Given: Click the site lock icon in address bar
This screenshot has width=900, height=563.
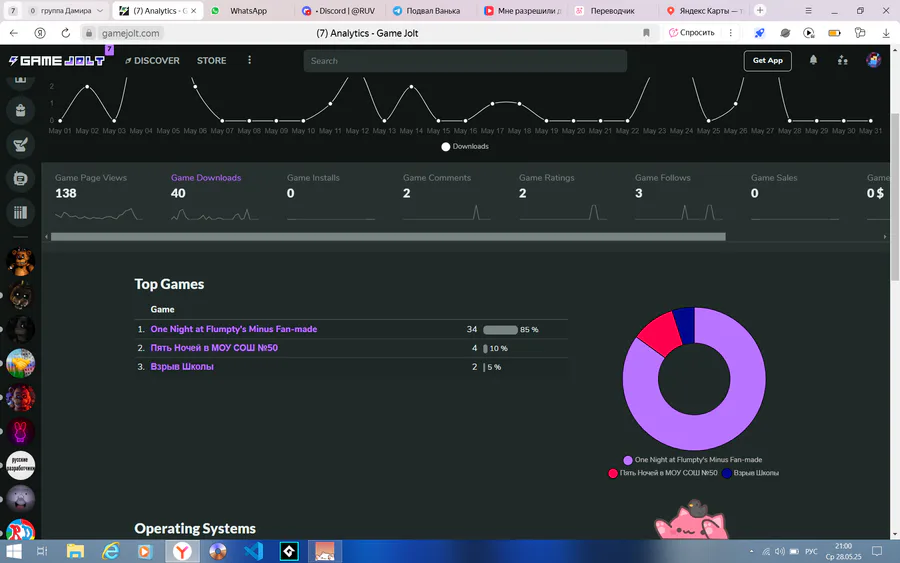Looking at the screenshot, I should click(x=88, y=33).
